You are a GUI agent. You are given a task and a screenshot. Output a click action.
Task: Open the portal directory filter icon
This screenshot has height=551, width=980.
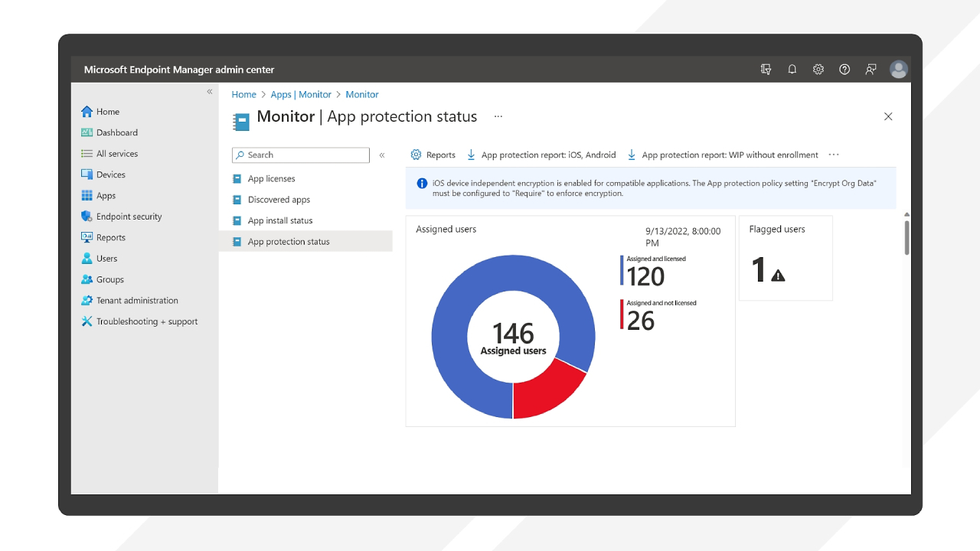coord(766,70)
